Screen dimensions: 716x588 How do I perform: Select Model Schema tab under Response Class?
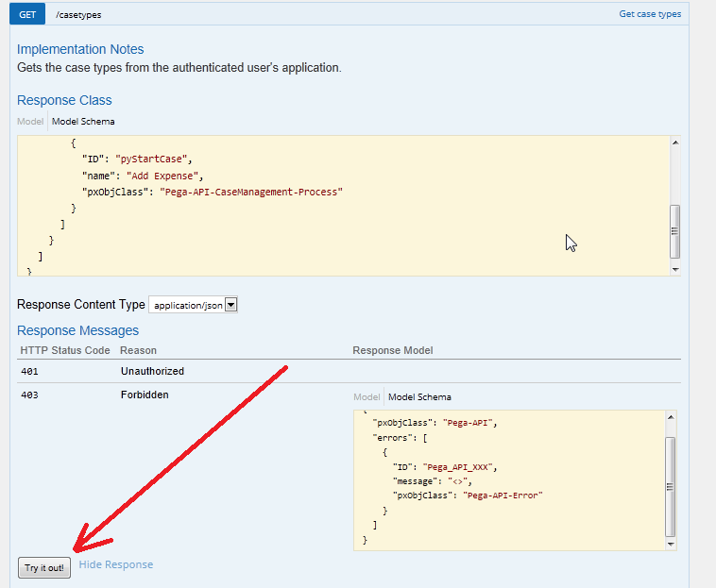83,122
